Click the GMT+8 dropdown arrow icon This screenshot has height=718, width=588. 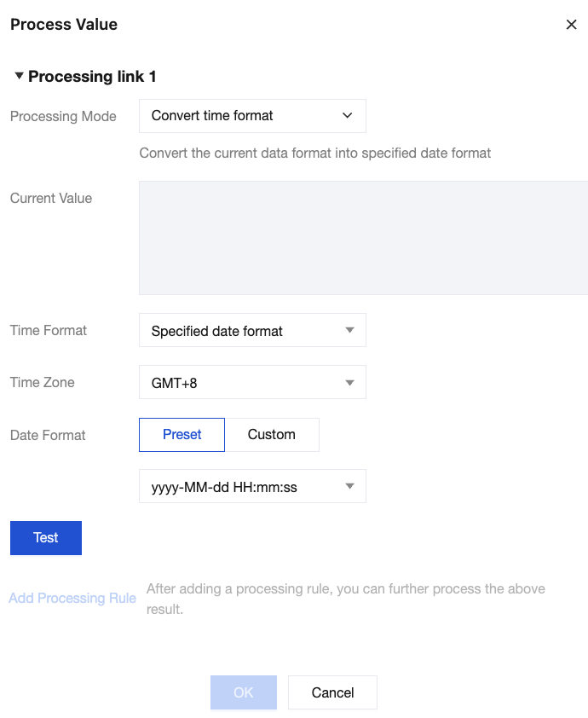pyautogui.click(x=349, y=383)
